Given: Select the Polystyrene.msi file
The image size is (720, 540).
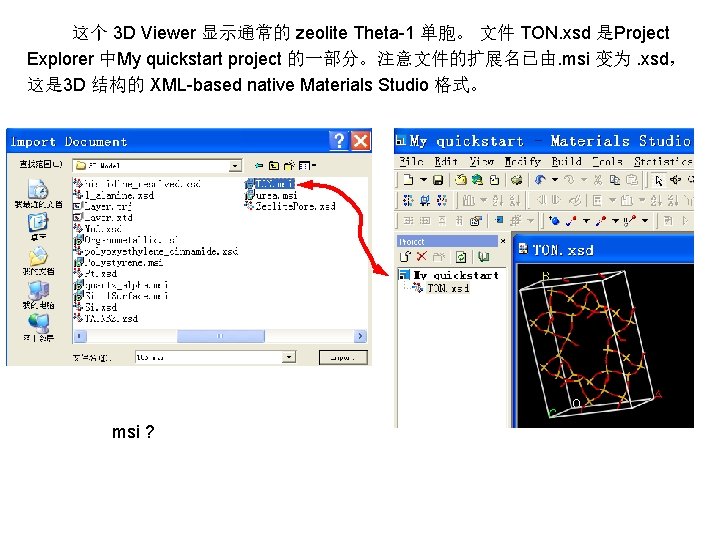Looking at the screenshot, I should [118, 263].
